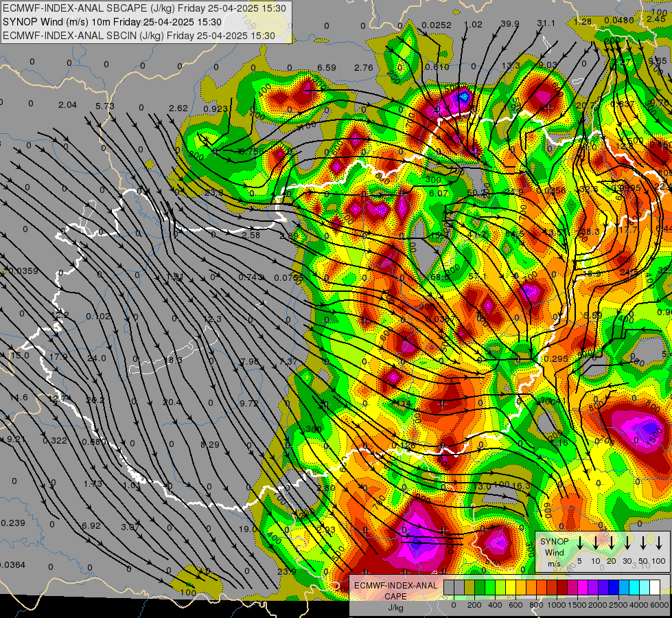Pick the dark green swatch above 200
Image resolution: width=672 pixels, height=618 pixels.
[x=480, y=588]
